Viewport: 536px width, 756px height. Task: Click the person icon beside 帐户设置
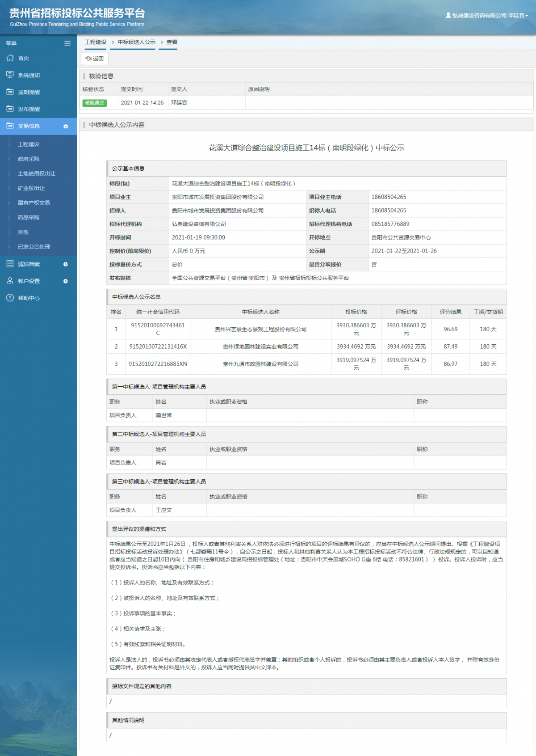tap(10, 281)
